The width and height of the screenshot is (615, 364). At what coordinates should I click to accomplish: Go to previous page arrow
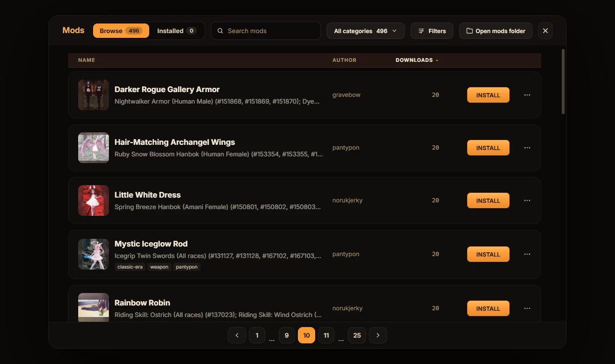237,335
